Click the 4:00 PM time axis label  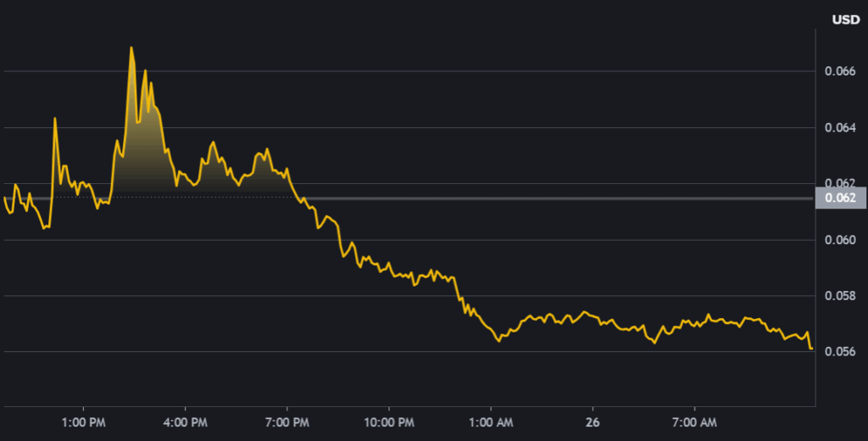(186, 422)
